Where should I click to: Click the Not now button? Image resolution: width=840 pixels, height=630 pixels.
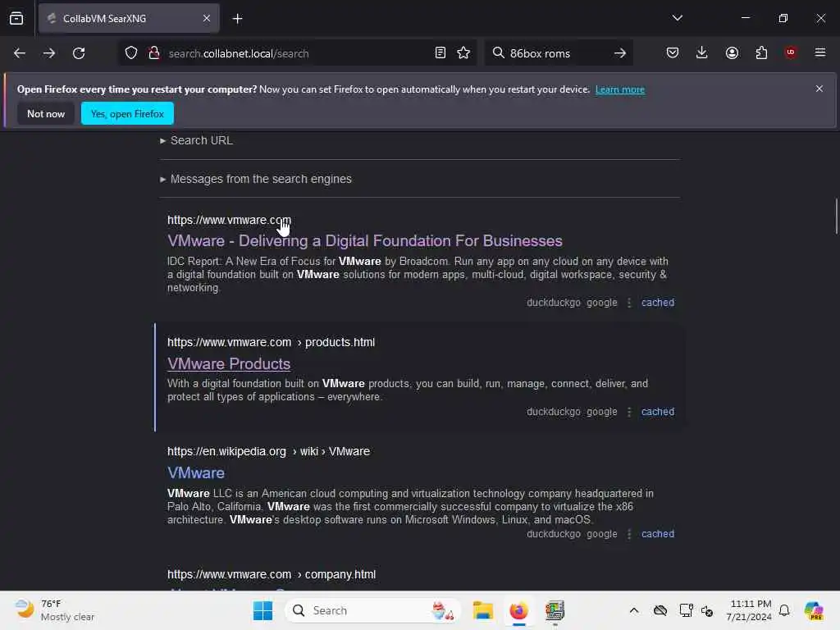46,113
